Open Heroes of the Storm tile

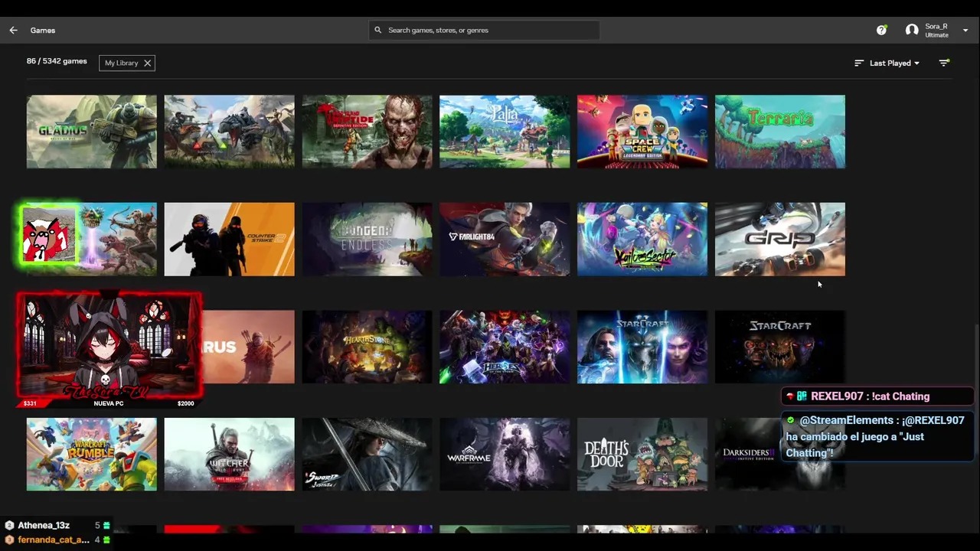[x=505, y=347]
